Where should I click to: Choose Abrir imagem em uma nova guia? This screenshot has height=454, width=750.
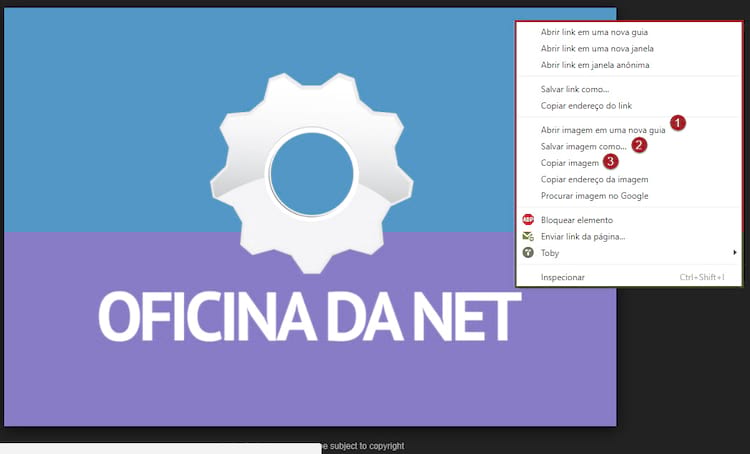pyautogui.click(x=602, y=129)
